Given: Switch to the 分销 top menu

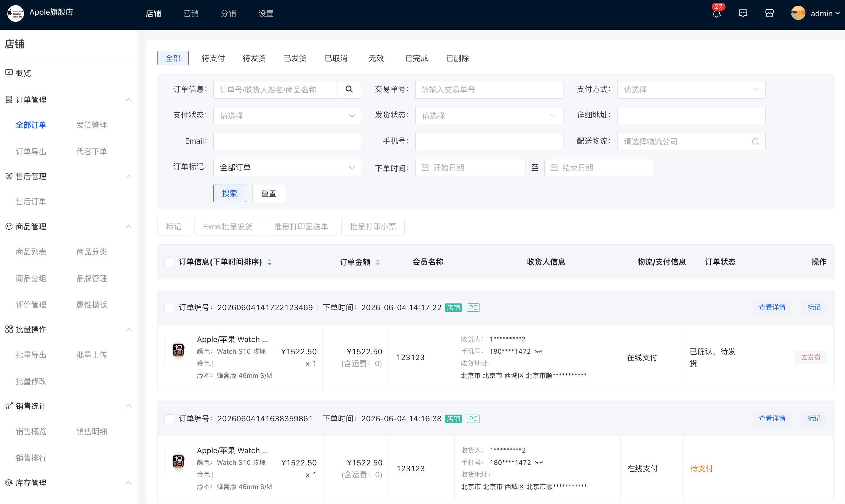Looking at the screenshot, I should click(228, 13).
